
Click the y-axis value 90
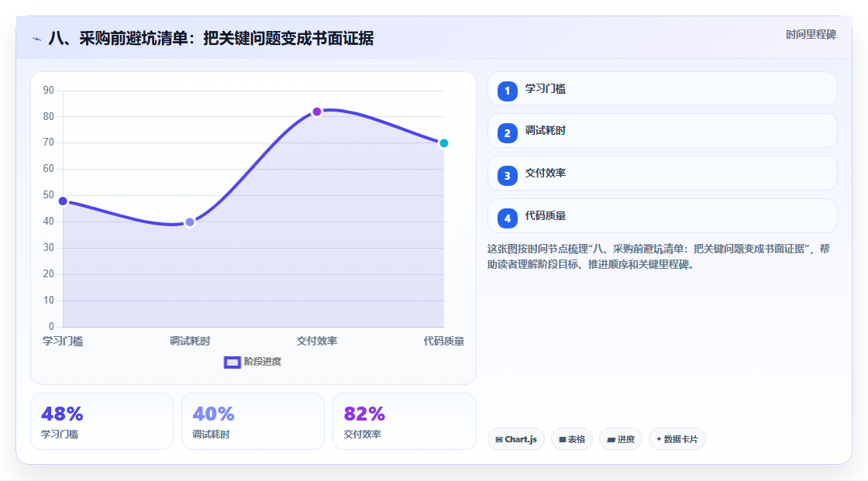point(49,90)
